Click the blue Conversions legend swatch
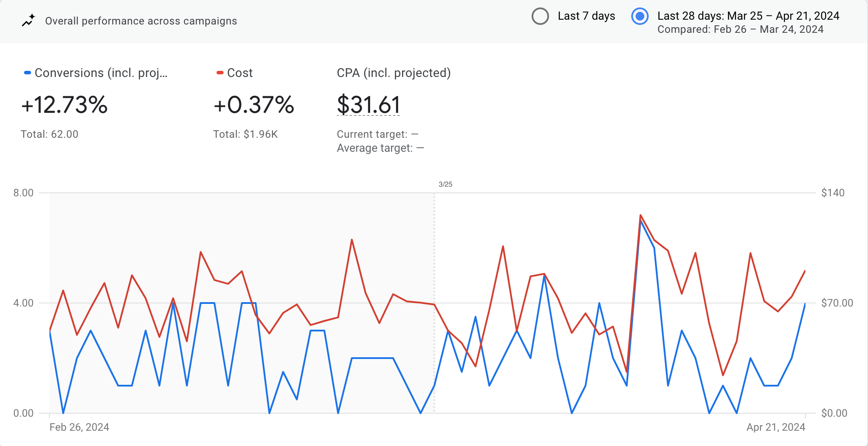This screenshot has height=446, width=868. [27, 73]
